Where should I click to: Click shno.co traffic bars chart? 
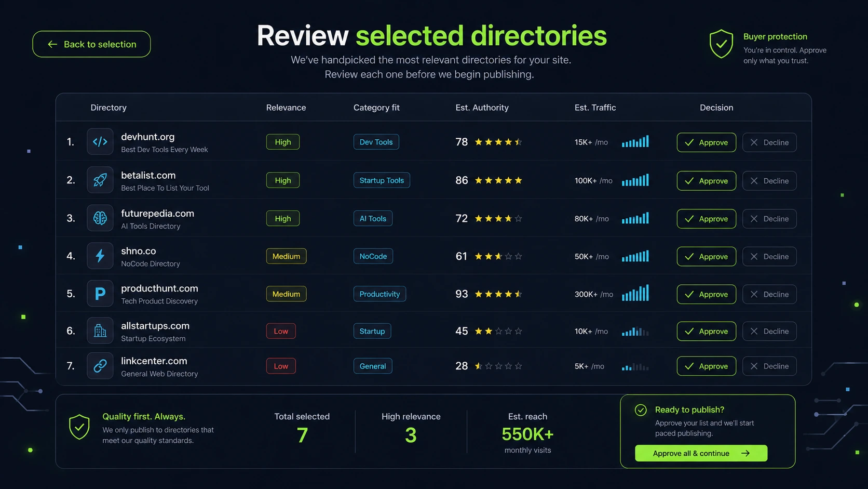point(635,256)
